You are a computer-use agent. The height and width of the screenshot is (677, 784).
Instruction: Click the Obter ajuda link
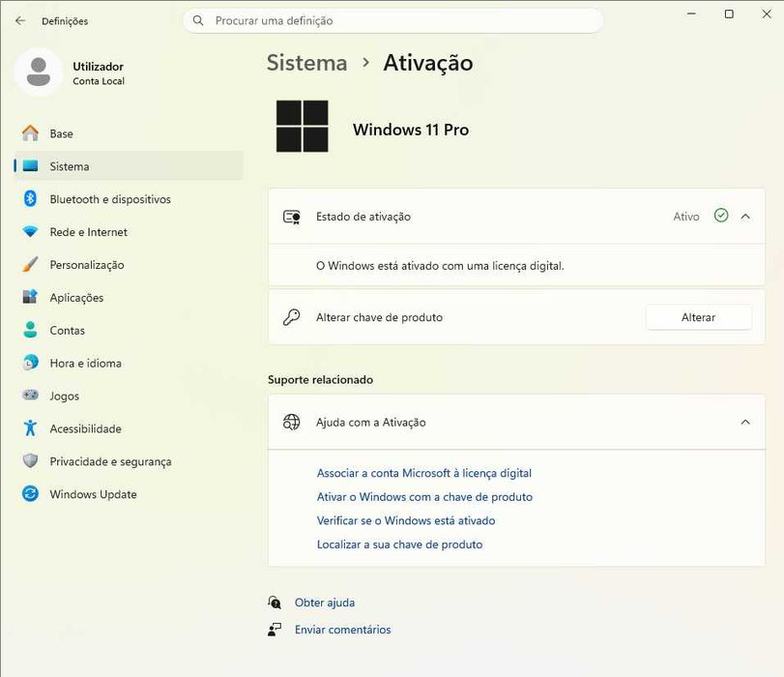click(325, 603)
